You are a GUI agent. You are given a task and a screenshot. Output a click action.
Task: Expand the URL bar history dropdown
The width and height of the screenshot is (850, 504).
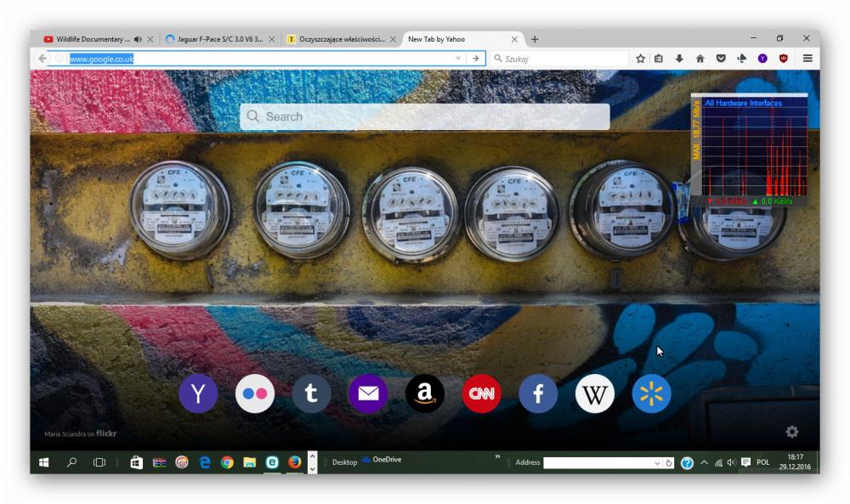pos(458,59)
